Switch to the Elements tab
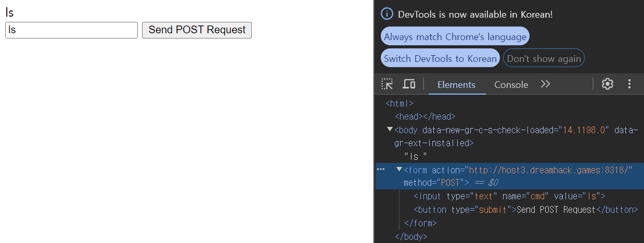Screen dimensions: 644x243 click(456, 84)
